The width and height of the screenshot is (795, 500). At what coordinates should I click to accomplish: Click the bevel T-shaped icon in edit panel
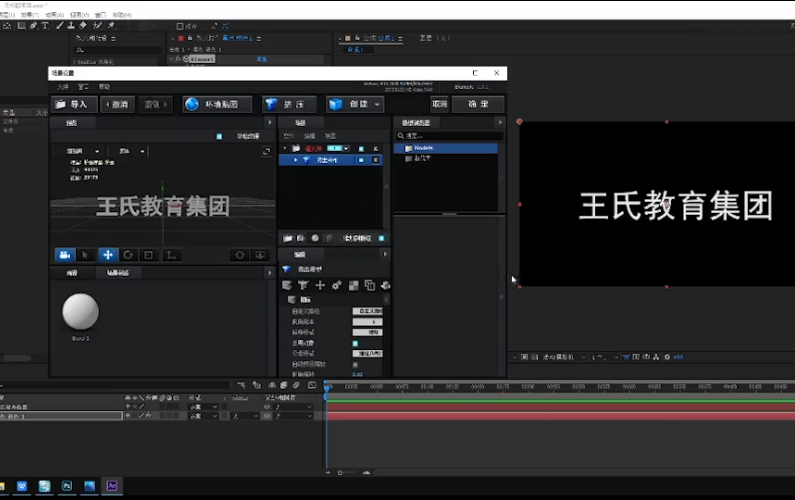[x=303, y=285]
